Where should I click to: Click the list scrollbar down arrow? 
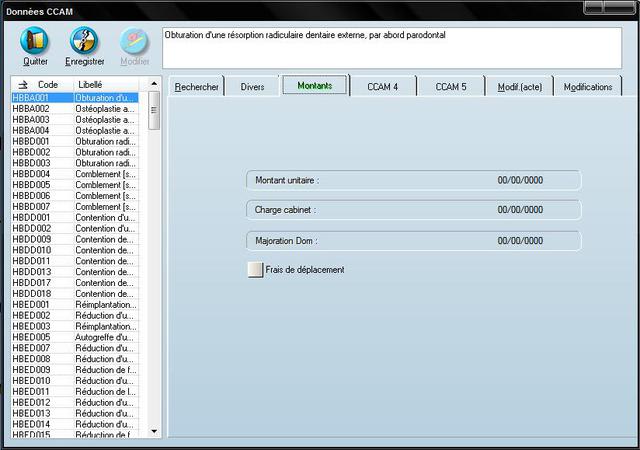tap(154, 431)
